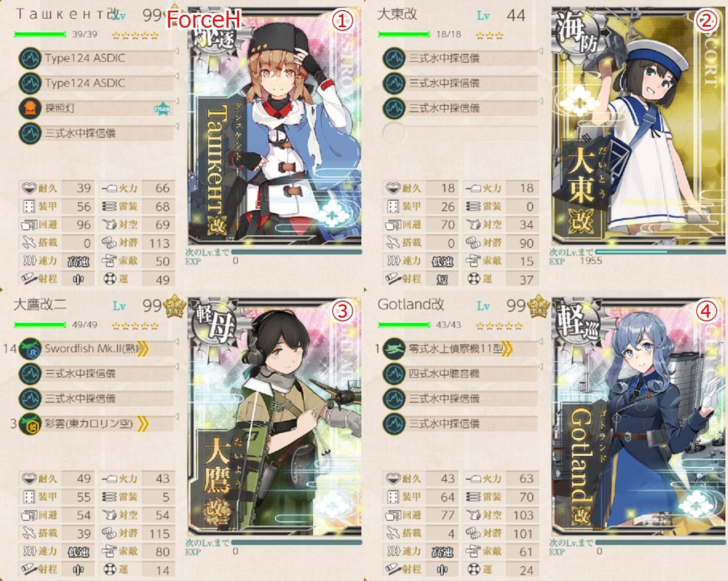This screenshot has height=581, width=728.
Task: Click the max star badge on 探照灯
Action: pyautogui.click(x=162, y=108)
